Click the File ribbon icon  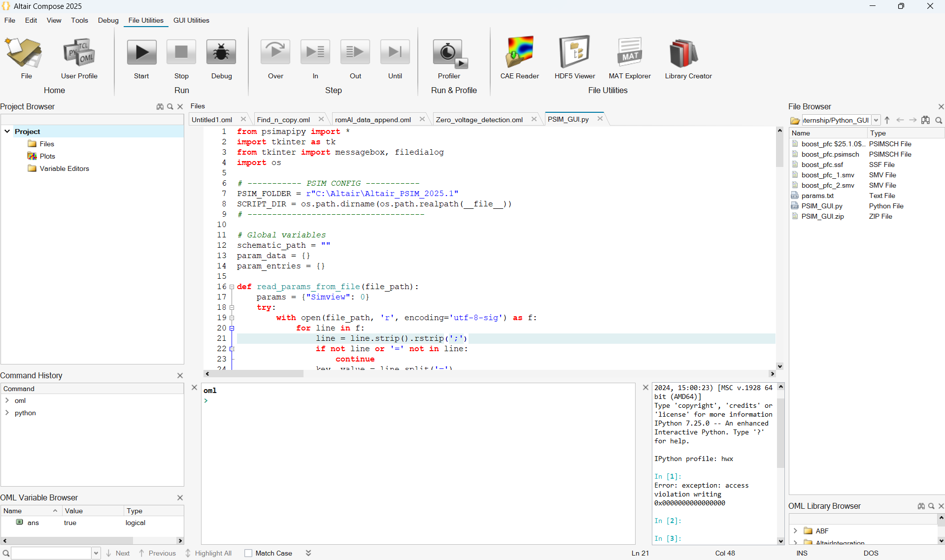click(24, 53)
